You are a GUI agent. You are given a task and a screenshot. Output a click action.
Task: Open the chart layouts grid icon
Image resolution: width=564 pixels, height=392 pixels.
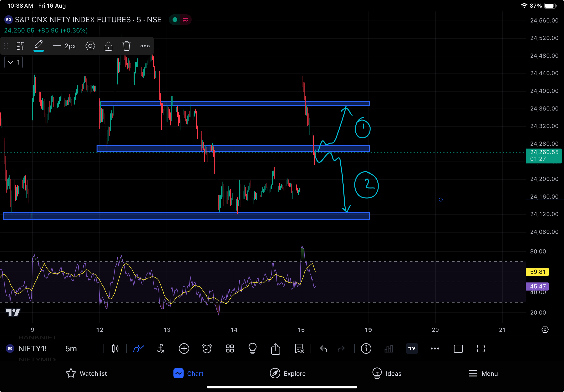point(230,348)
